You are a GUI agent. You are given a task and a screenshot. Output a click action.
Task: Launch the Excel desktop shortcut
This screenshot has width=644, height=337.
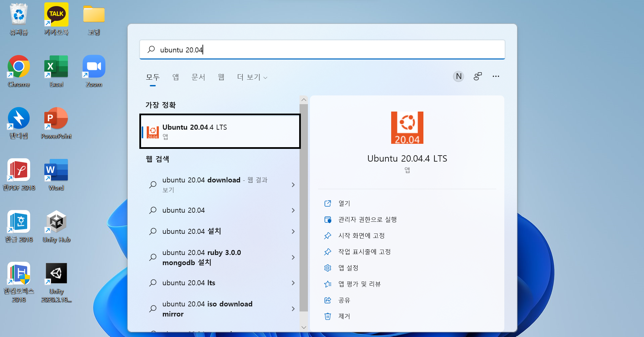pos(56,71)
